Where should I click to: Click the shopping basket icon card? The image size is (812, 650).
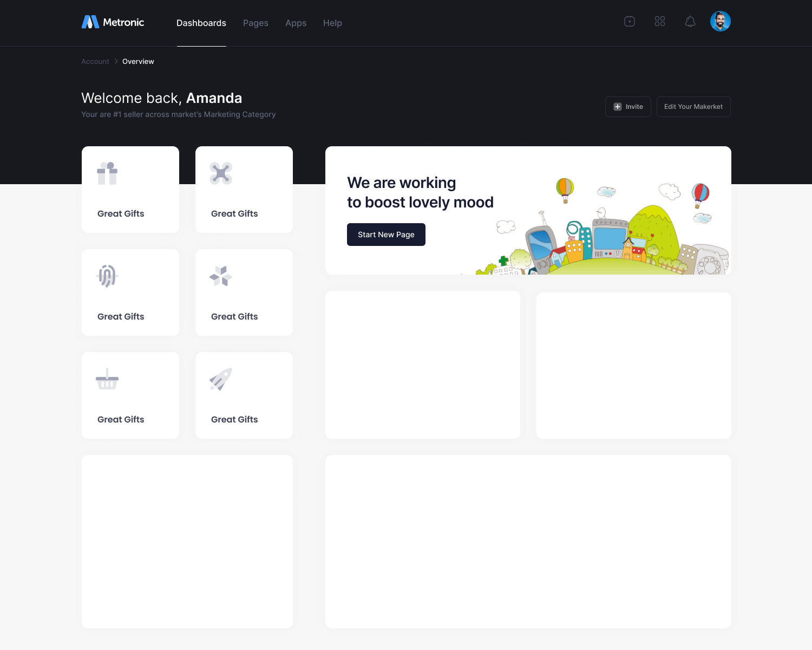point(130,395)
